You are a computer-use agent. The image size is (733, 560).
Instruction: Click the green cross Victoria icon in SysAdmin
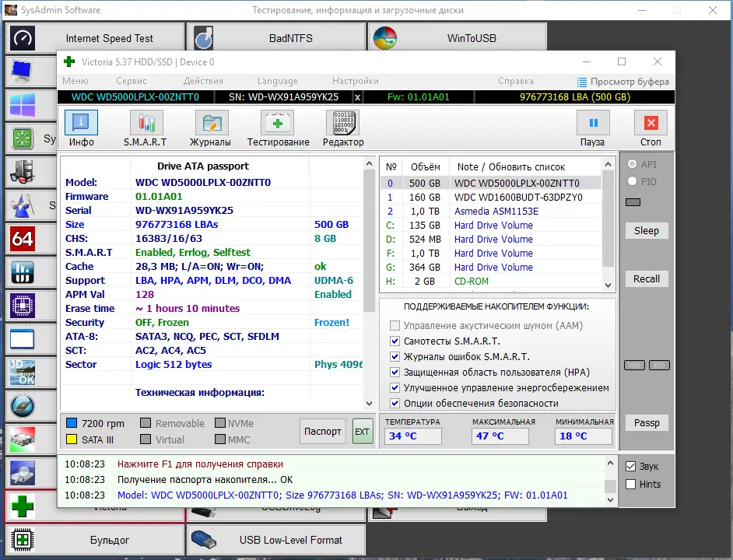click(23, 506)
